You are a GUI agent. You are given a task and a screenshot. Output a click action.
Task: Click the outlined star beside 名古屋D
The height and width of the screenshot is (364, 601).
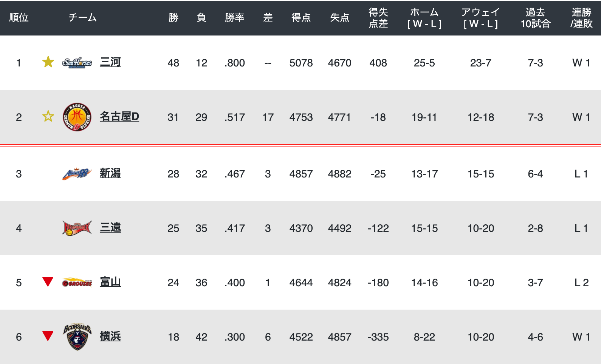pos(48,116)
